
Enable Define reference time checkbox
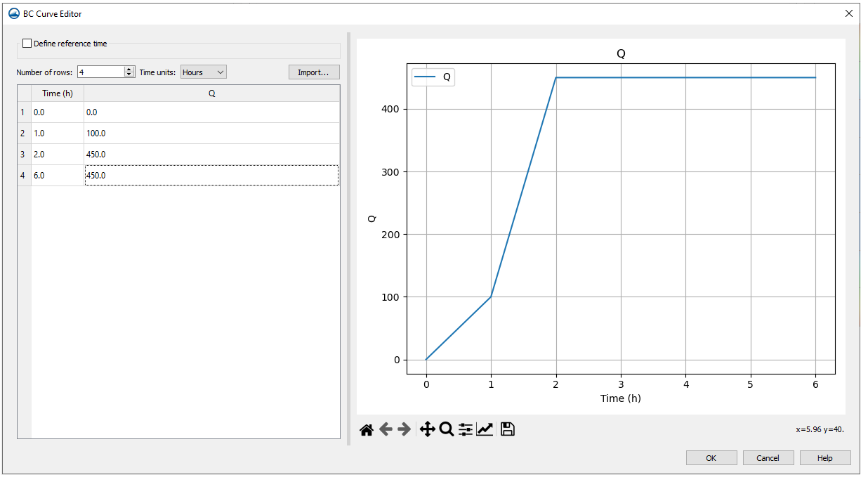click(x=27, y=44)
